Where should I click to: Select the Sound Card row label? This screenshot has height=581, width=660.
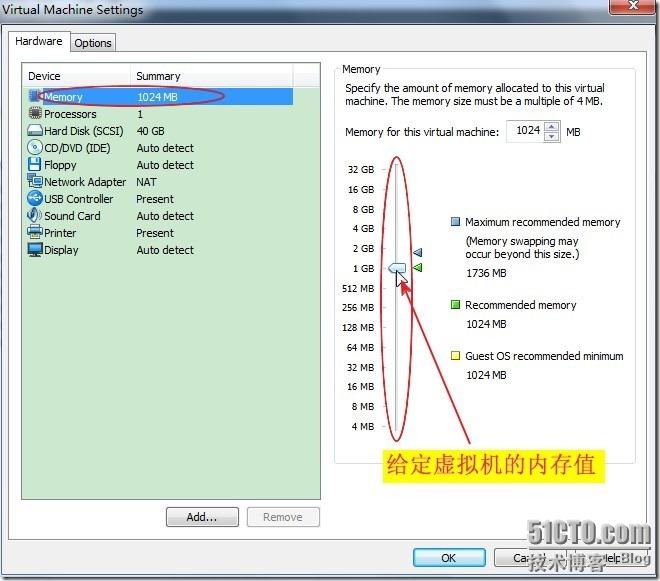click(x=72, y=216)
